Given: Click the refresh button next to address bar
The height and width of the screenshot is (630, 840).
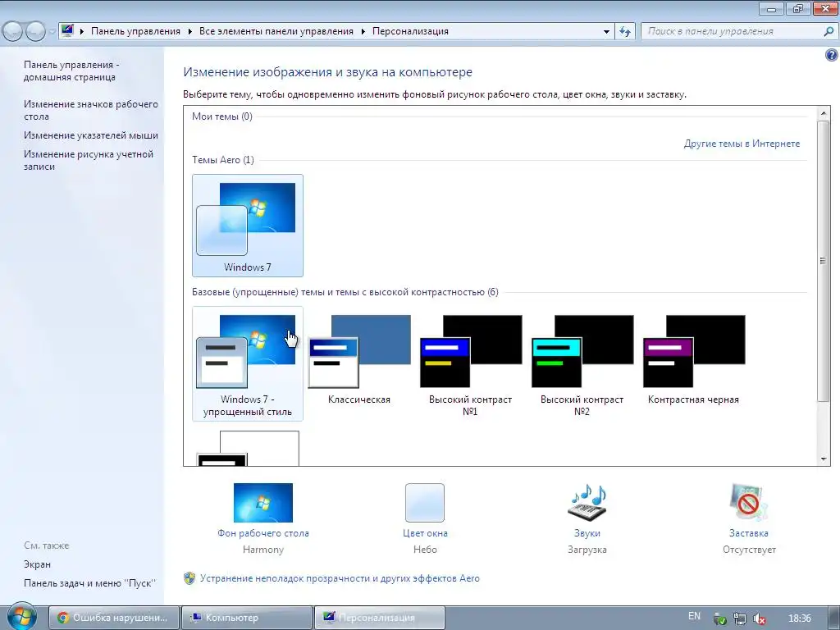Looking at the screenshot, I should coord(625,32).
